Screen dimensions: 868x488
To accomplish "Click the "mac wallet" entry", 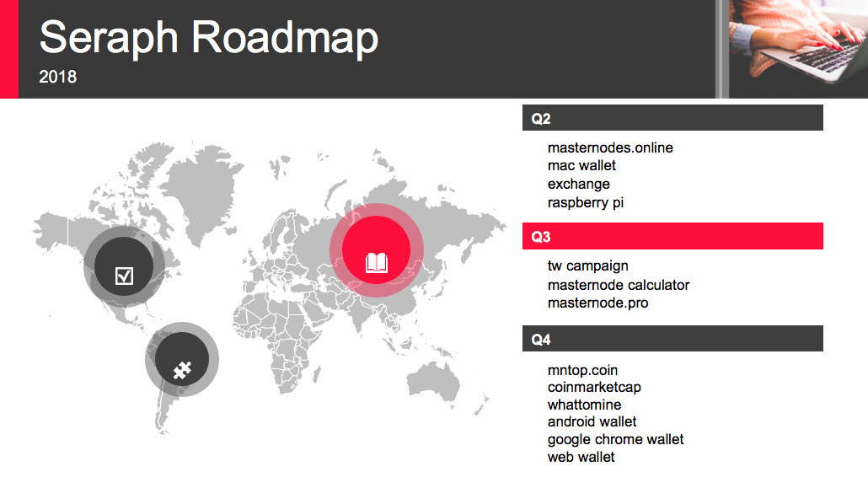I will click(581, 166).
